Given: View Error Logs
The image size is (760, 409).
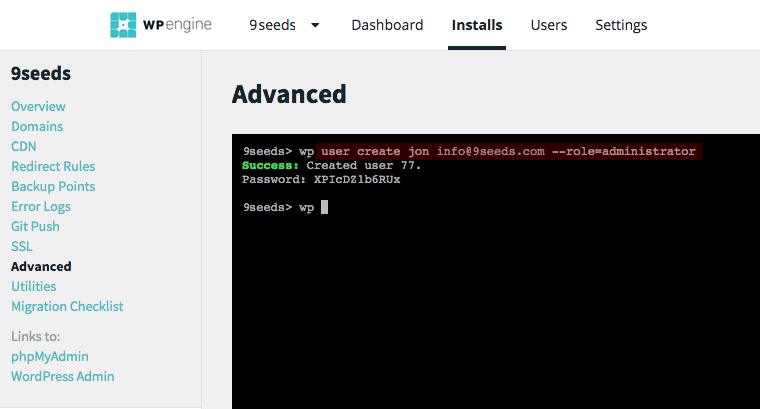Looking at the screenshot, I should coord(41,206).
